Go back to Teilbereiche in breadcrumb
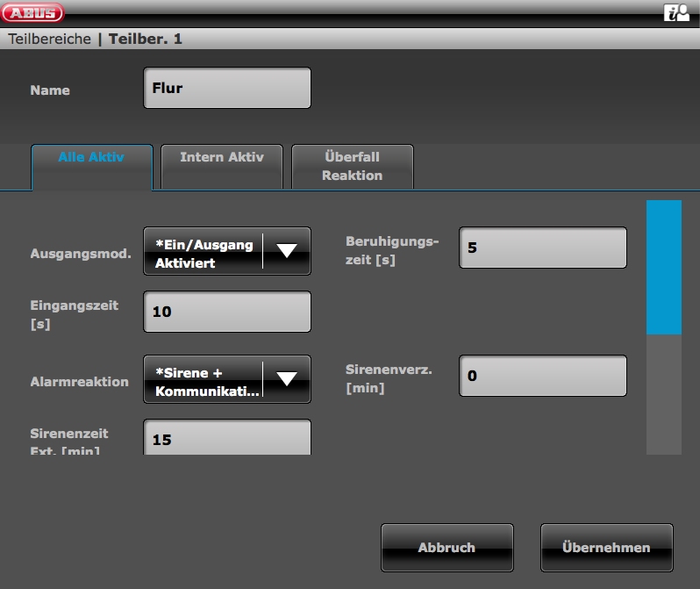 (49, 39)
